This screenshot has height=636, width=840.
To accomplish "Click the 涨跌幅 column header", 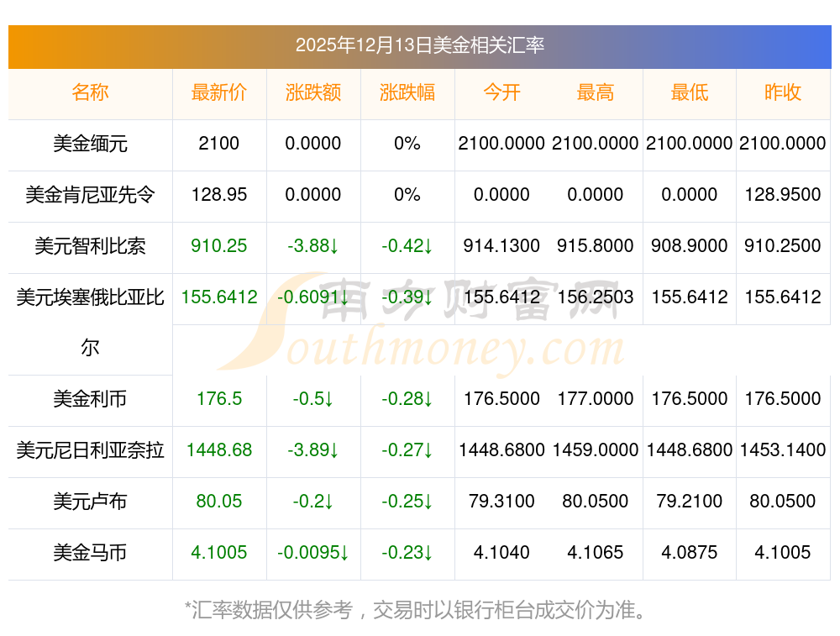I will [407, 92].
